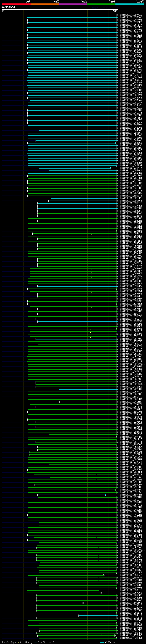The image size is (146, 644).
Task: Click the UniRef100_Q8H0D1 label
Action: [131, 450]
